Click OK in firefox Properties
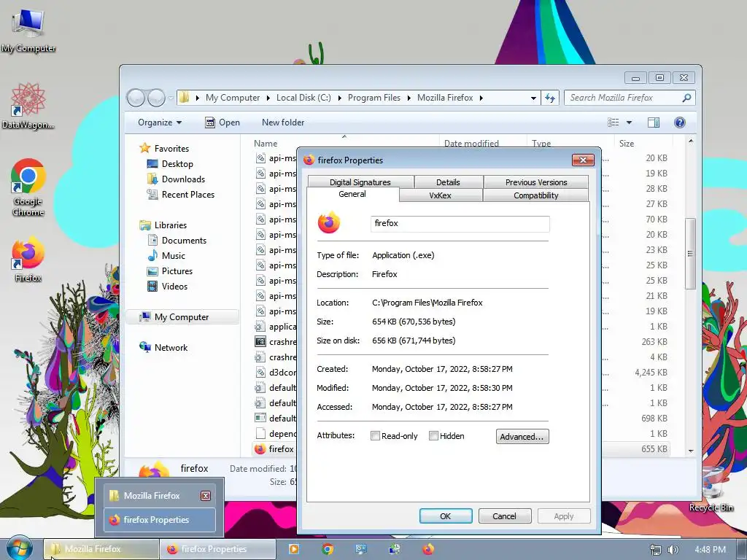The width and height of the screenshot is (747, 560). (x=446, y=516)
